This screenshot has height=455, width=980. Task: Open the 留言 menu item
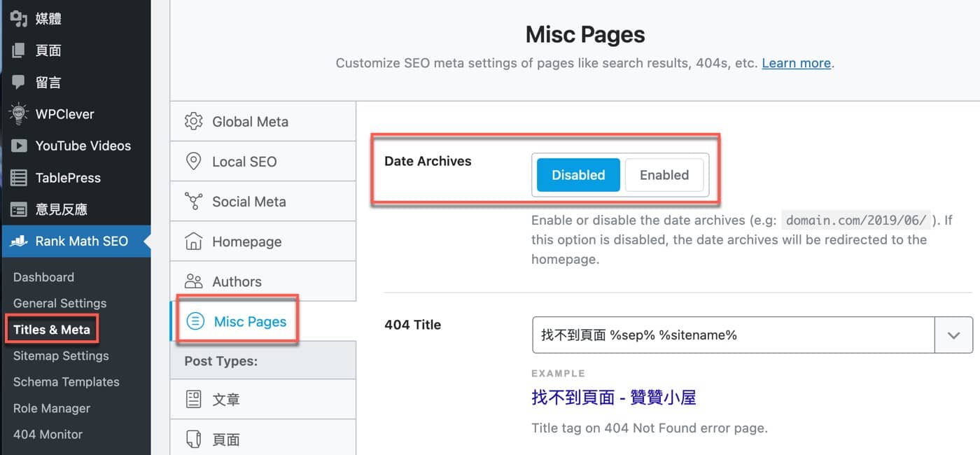pyautogui.click(x=76, y=82)
